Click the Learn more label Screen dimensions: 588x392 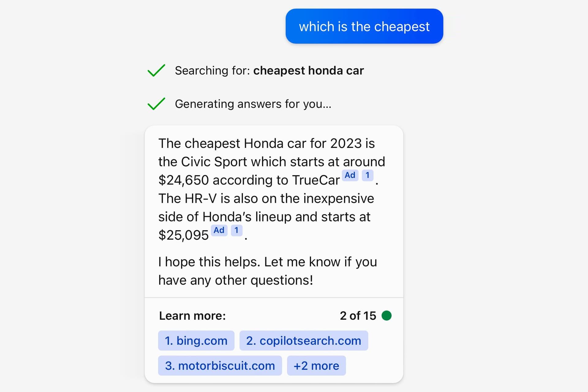pyautogui.click(x=192, y=316)
